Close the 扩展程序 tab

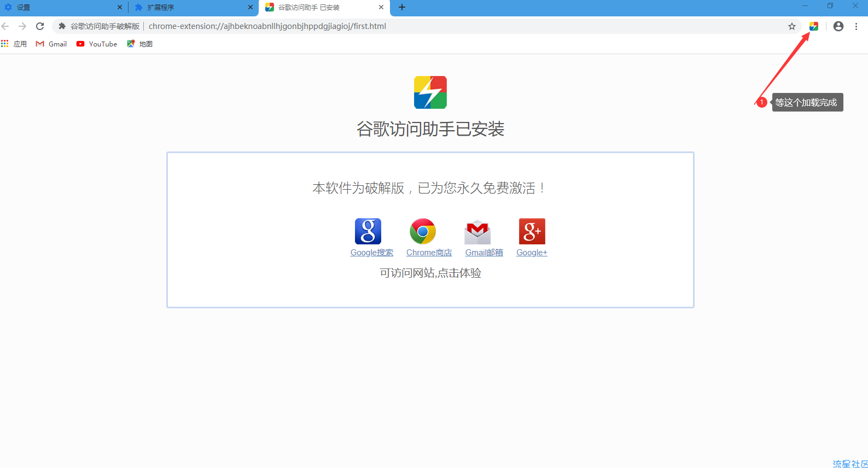coord(251,8)
